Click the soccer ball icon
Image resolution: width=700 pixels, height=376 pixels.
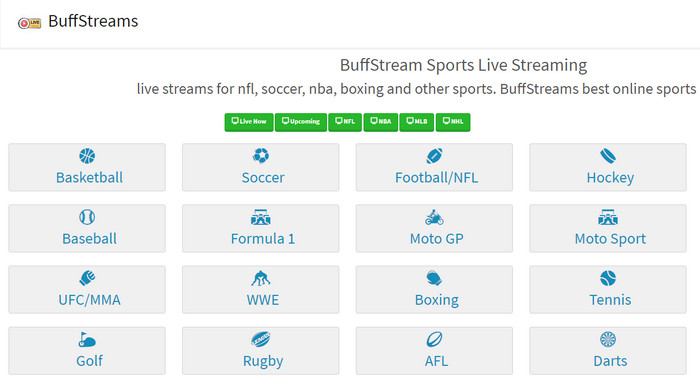[x=261, y=156]
